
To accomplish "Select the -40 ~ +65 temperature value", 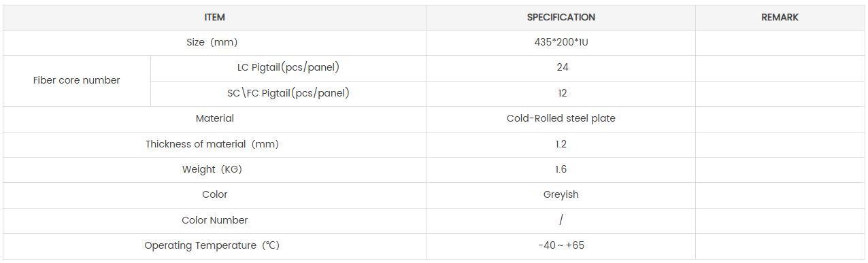I will [x=561, y=245].
